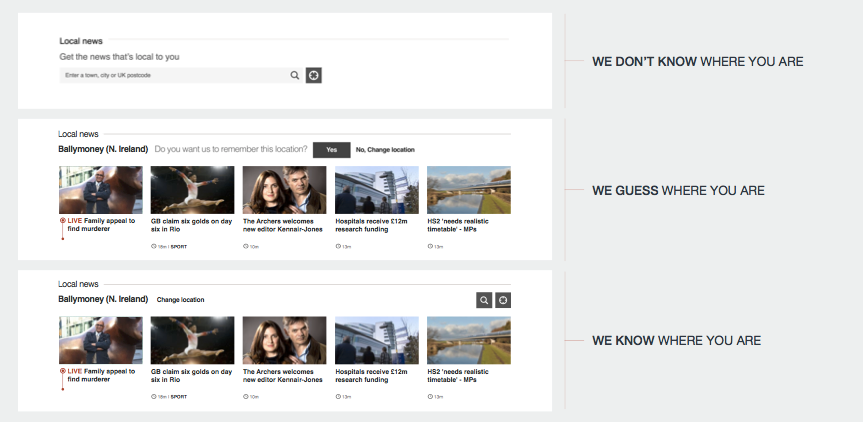Click SPORT tag under gold story, guessed-location panel
The image size is (863, 422).
pos(179,247)
